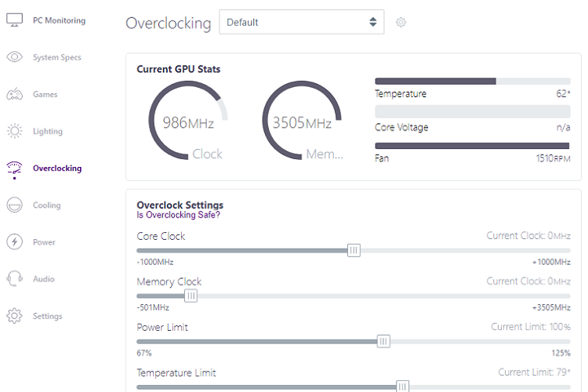The image size is (588, 392).
Task: Open the Cooling menu item
Action: [x=46, y=205]
